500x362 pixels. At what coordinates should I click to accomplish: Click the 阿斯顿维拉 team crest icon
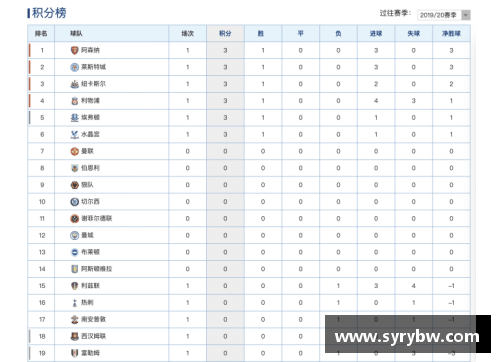pyautogui.click(x=75, y=269)
